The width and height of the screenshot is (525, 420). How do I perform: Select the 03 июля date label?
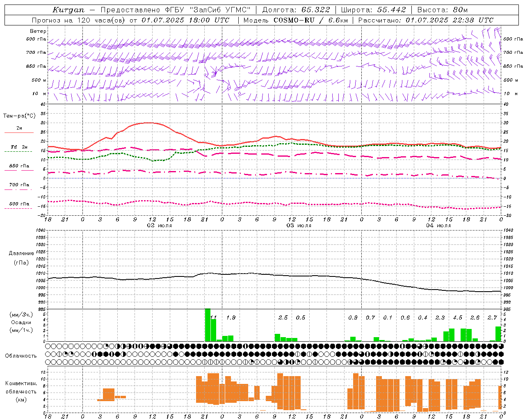coord(299,226)
